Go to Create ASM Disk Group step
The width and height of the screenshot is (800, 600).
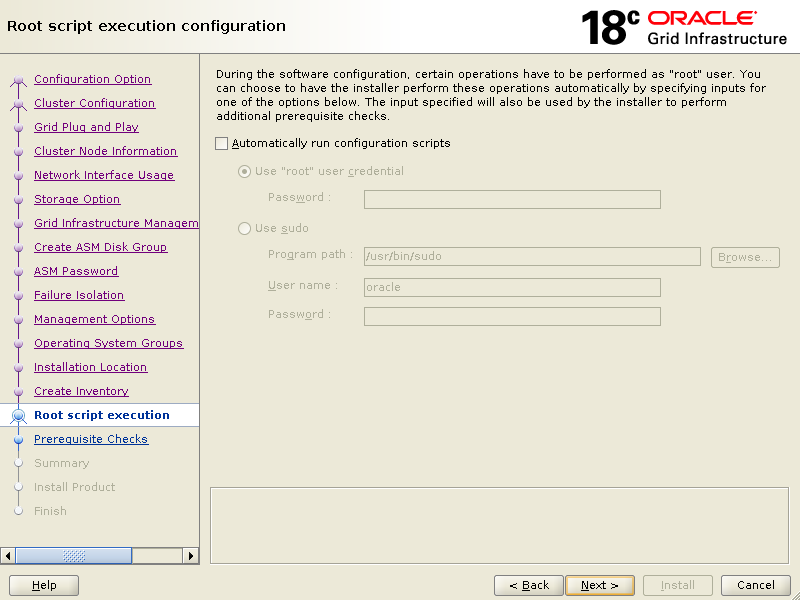pyautogui.click(x=101, y=247)
